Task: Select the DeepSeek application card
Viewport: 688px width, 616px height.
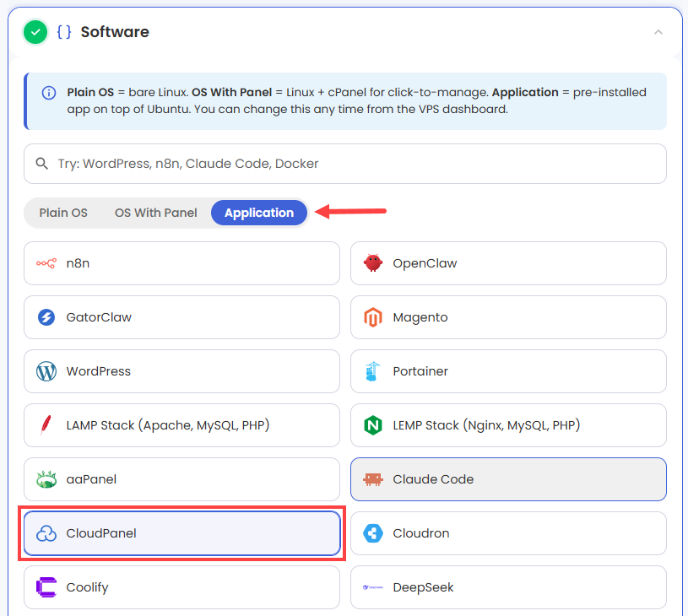Action: [x=508, y=587]
